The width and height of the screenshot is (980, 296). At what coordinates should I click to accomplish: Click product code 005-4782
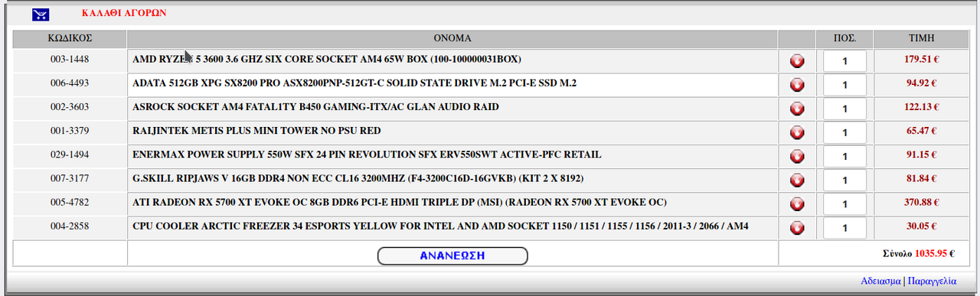70,203
